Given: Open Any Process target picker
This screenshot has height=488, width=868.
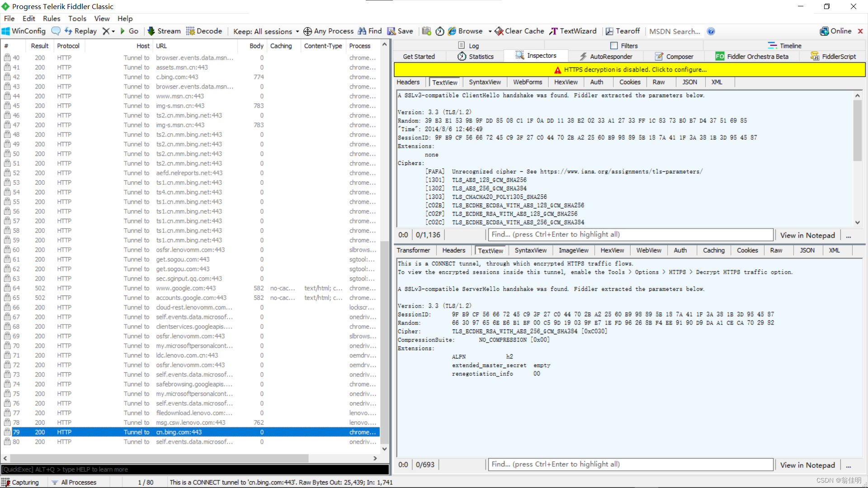Looking at the screenshot, I should pyautogui.click(x=329, y=31).
